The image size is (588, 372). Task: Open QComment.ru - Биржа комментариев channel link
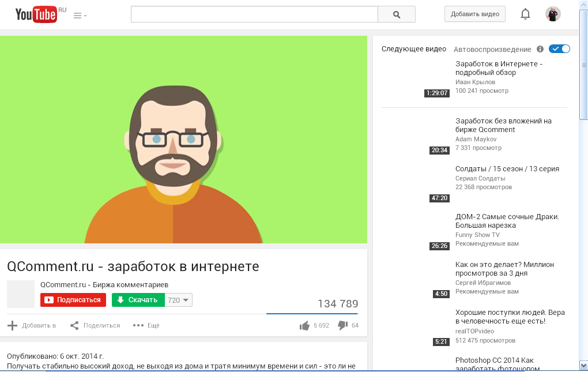(x=104, y=285)
